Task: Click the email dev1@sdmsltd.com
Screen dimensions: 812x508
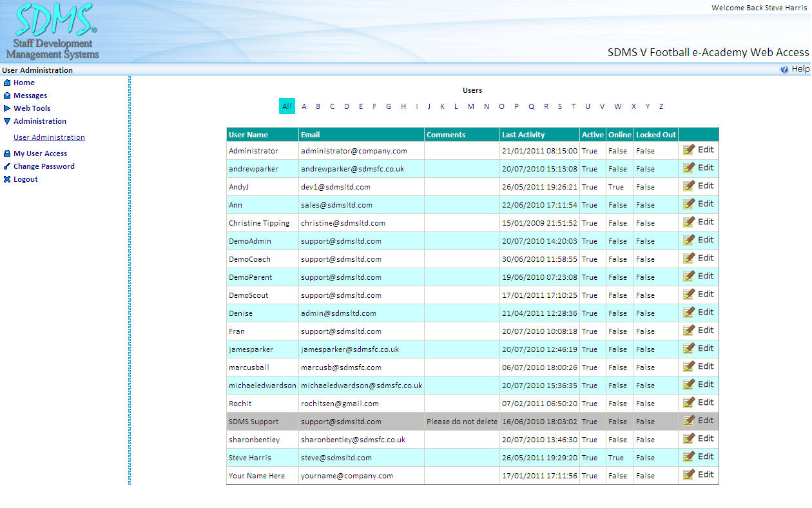Action: tap(336, 187)
